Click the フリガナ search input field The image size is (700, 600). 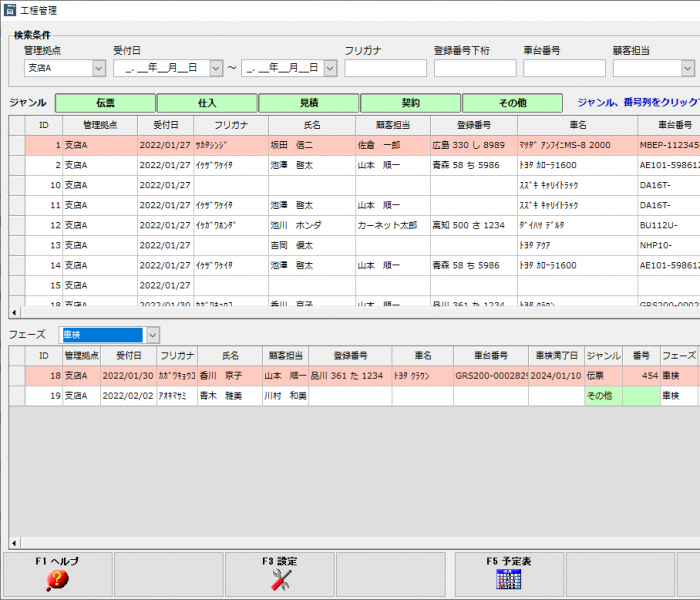(x=385, y=68)
